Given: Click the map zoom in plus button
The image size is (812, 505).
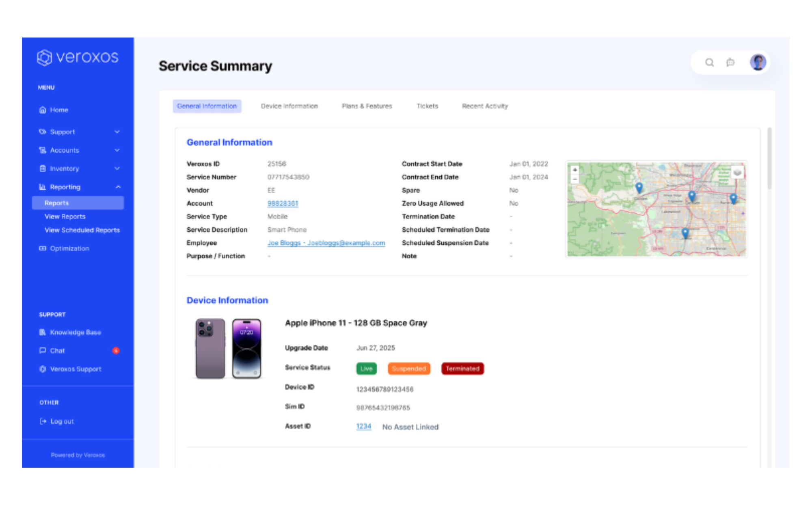Looking at the screenshot, I should [x=575, y=170].
